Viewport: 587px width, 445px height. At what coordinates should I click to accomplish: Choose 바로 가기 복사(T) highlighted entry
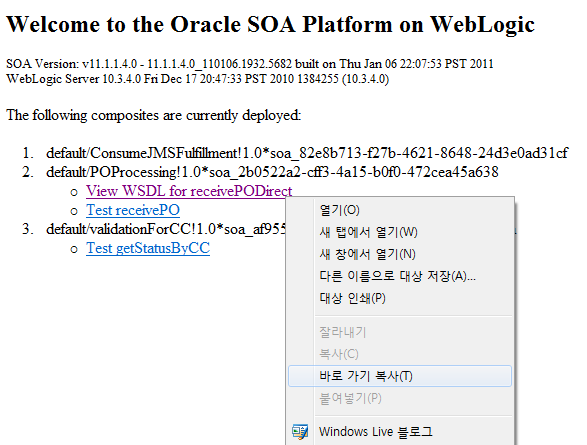click(400, 376)
